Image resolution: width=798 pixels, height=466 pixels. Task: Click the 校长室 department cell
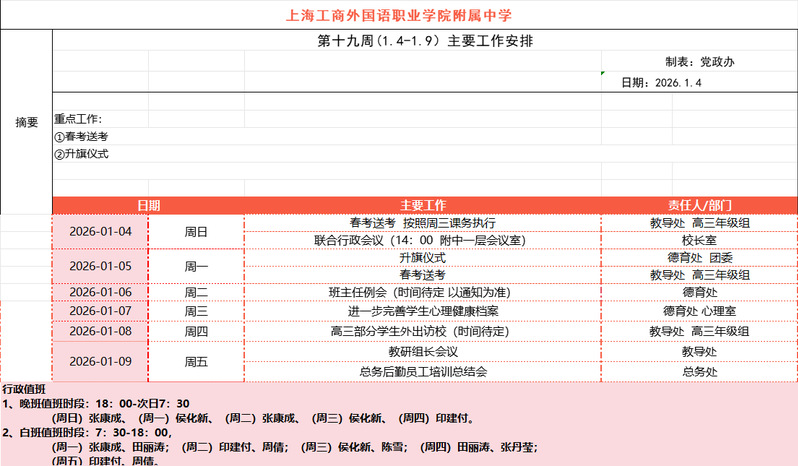click(x=699, y=240)
